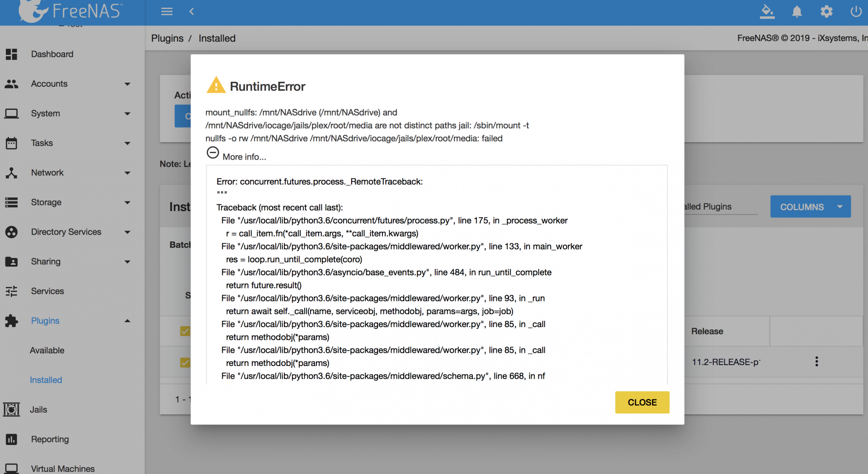Toggle the hamburger sidebar menu icon
Image resolution: width=868 pixels, height=474 pixels.
[x=167, y=11]
